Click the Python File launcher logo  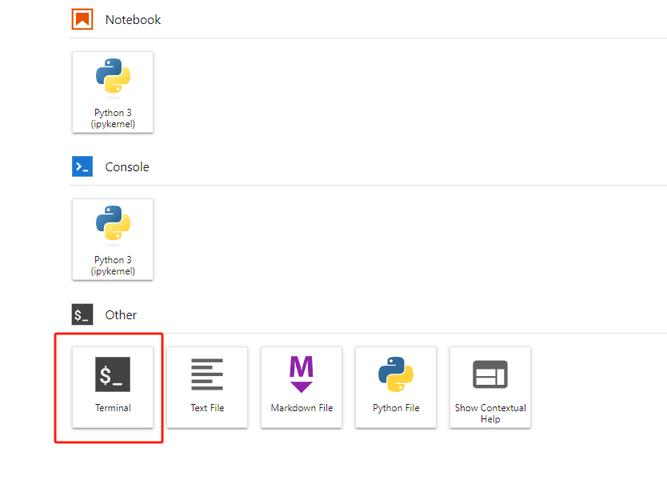(x=395, y=374)
